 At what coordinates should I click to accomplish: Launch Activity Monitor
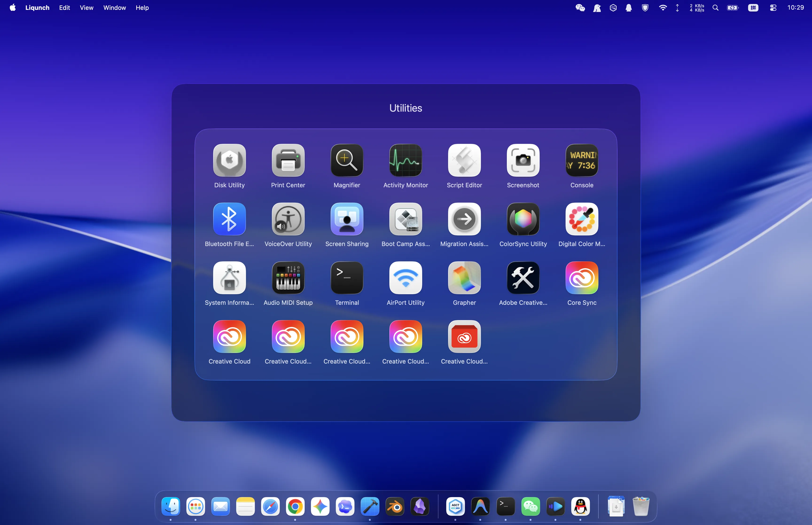tap(406, 160)
